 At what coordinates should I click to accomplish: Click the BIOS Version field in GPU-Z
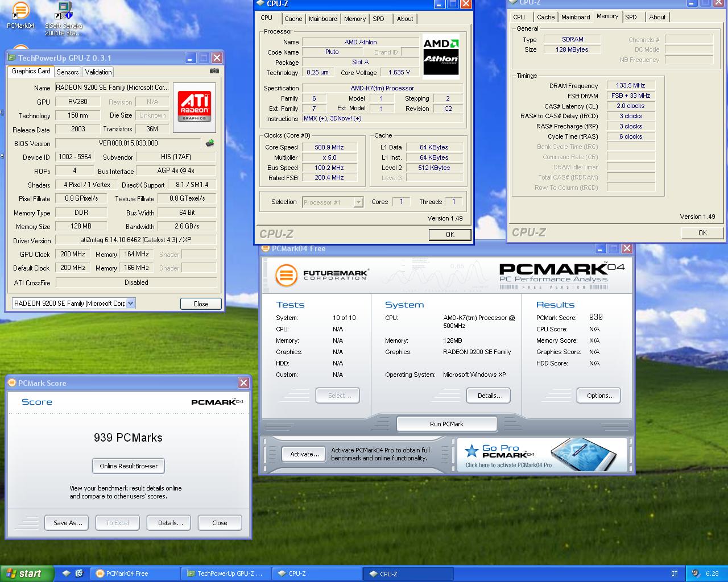click(127, 143)
